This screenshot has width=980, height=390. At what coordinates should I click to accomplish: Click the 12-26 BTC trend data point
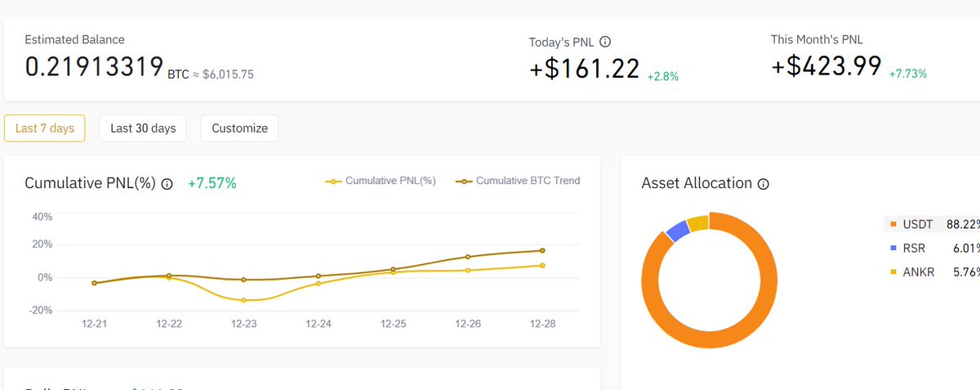point(468,257)
